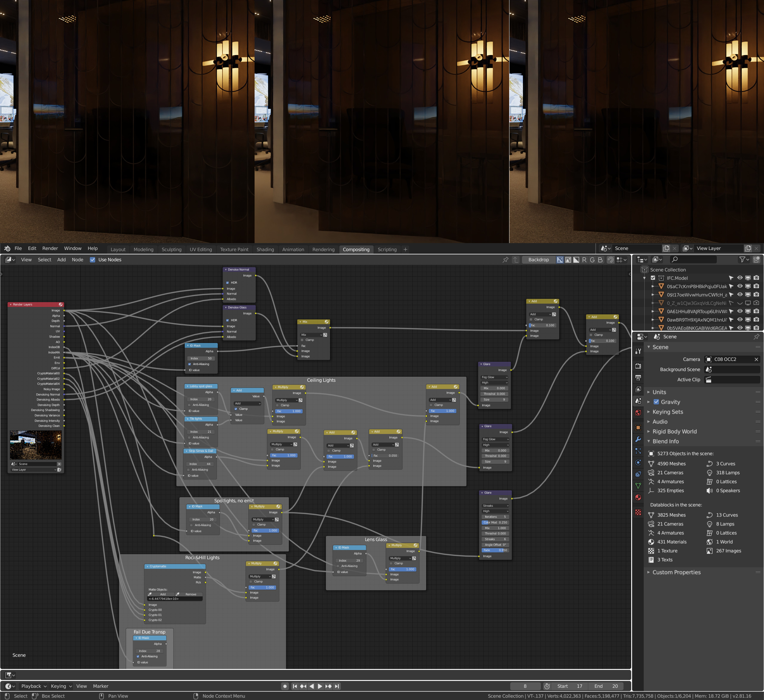Screen dimensions: 764x700
Task: Adjust the Fade slider in Streaks Glare node
Action: 495,550
